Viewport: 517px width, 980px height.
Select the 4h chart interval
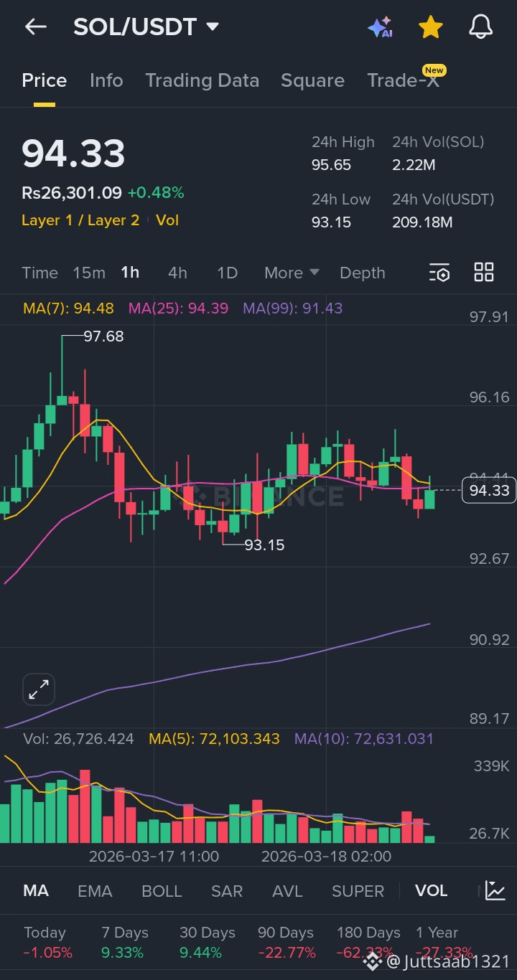point(177,273)
